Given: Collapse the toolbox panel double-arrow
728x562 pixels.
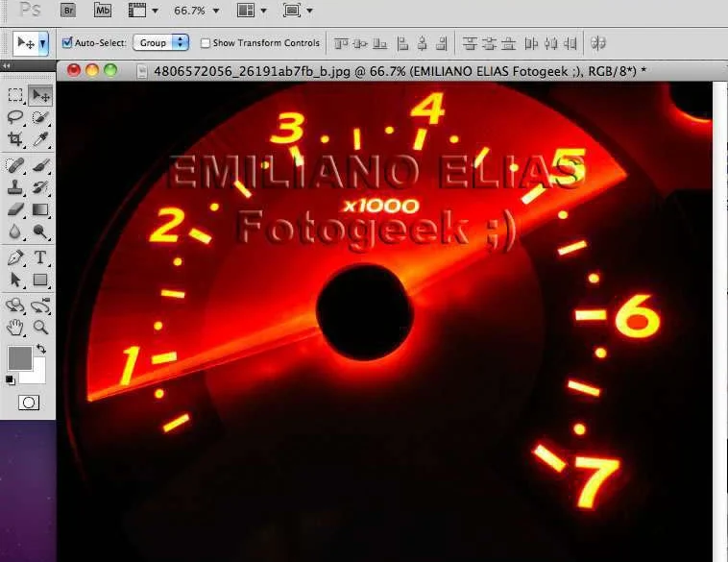Looking at the screenshot, I should coord(6,66).
